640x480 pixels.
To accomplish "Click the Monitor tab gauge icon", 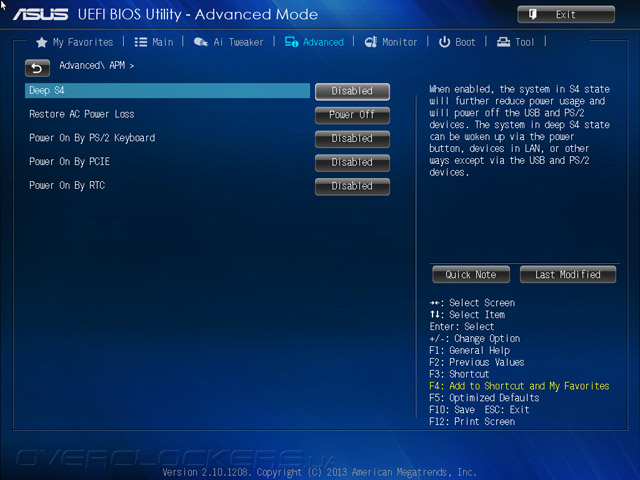I will point(371,42).
